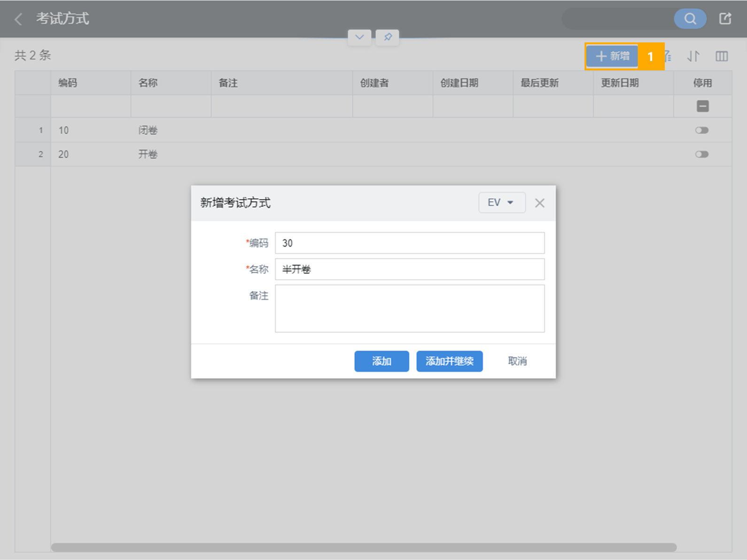This screenshot has width=747, height=560.
Task: Open the export/share icon in header
Action: click(x=725, y=19)
